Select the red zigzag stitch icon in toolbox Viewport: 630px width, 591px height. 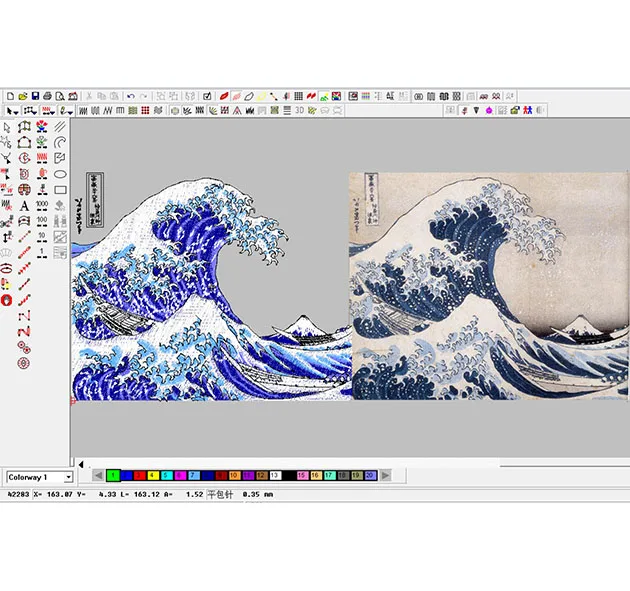42,158
